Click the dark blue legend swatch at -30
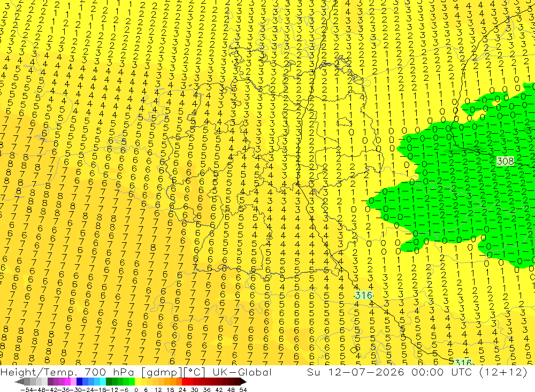 pyautogui.click(x=79, y=381)
